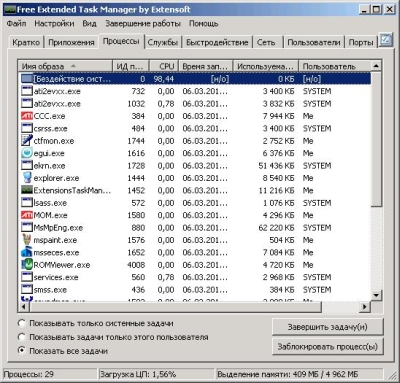Click the icon beside ati2evxx.exe PID 1032
Screen dimensions: 400x383
point(27,103)
